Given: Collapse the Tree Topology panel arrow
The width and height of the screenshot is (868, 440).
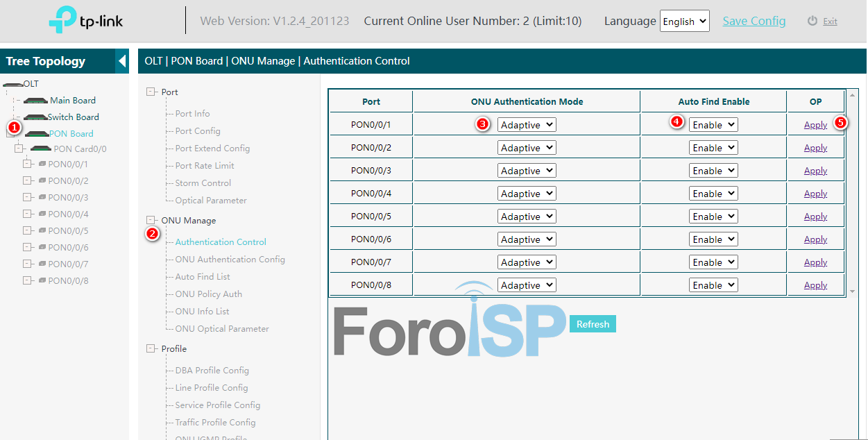Looking at the screenshot, I should (x=122, y=61).
